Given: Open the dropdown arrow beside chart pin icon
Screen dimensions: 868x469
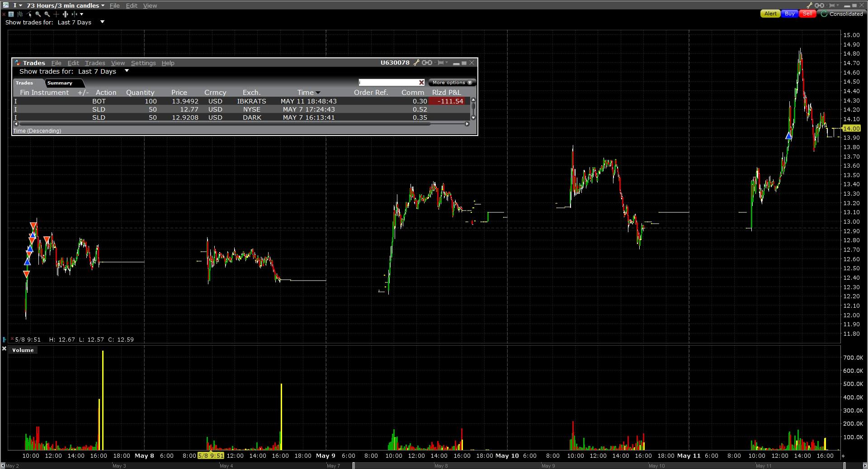Looking at the screenshot, I should [838, 5].
